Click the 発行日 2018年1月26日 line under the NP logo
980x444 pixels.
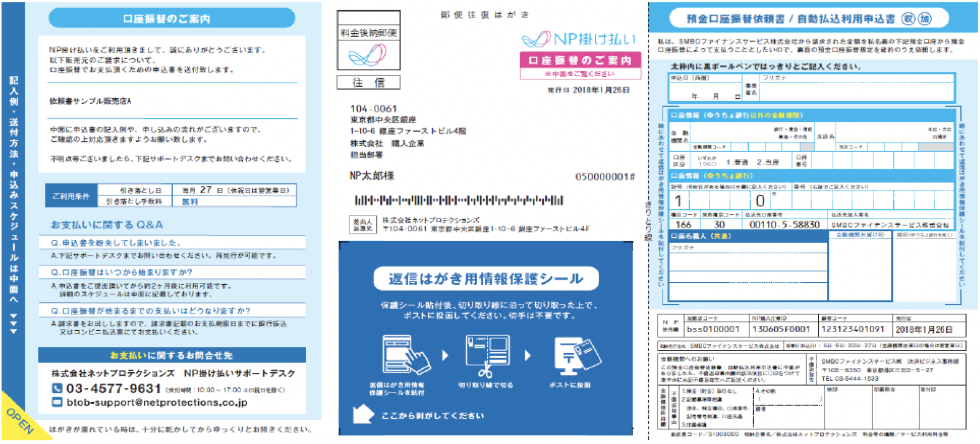pos(588,90)
